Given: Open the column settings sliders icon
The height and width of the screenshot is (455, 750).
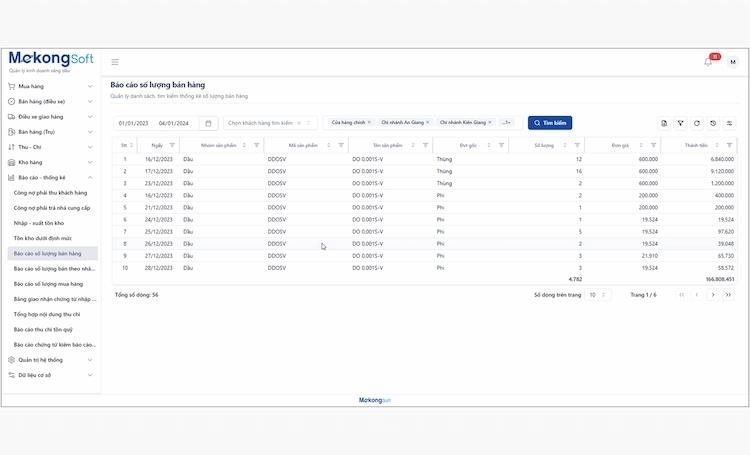Looking at the screenshot, I should pyautogui.click(x=730, y=123).
